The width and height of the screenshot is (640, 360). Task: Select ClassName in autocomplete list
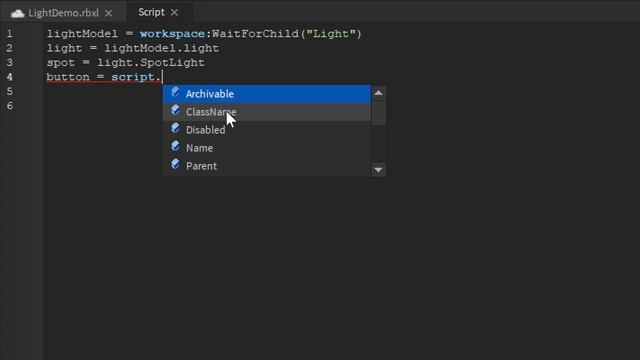tap(267, 112)
